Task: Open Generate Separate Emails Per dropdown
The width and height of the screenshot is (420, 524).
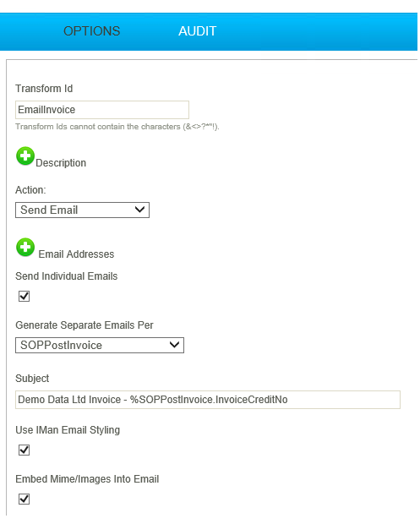Action: click(100, 346)
